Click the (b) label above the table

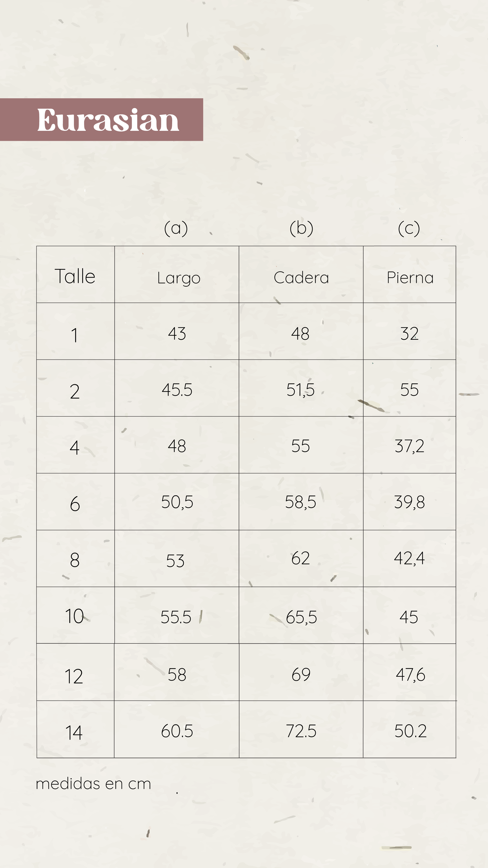point(301,228)
